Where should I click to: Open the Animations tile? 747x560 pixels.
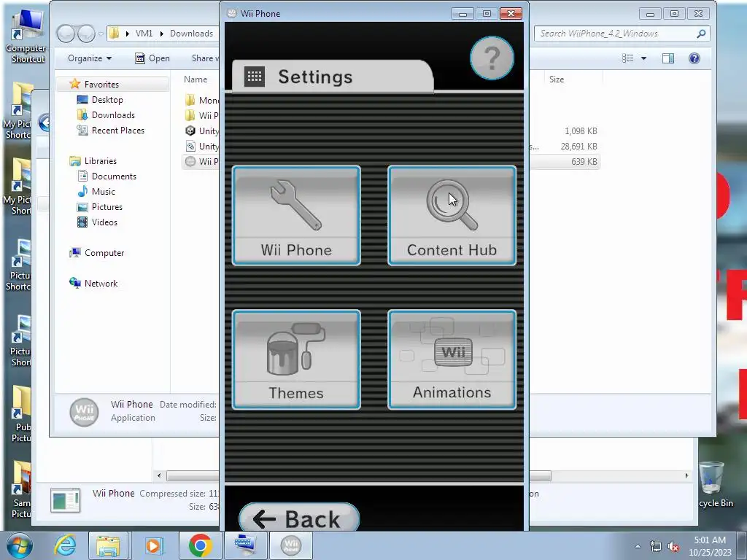click(x=452, y=359)
